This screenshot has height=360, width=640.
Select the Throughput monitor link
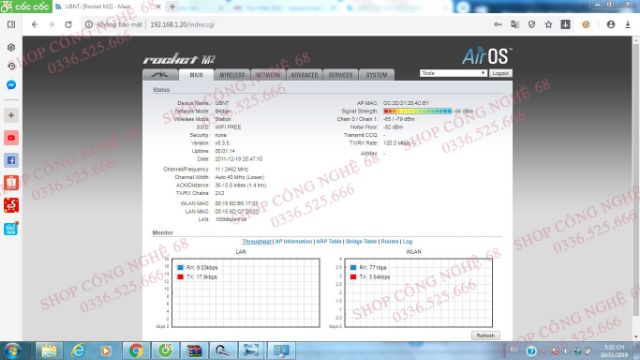tap(256, 242)
